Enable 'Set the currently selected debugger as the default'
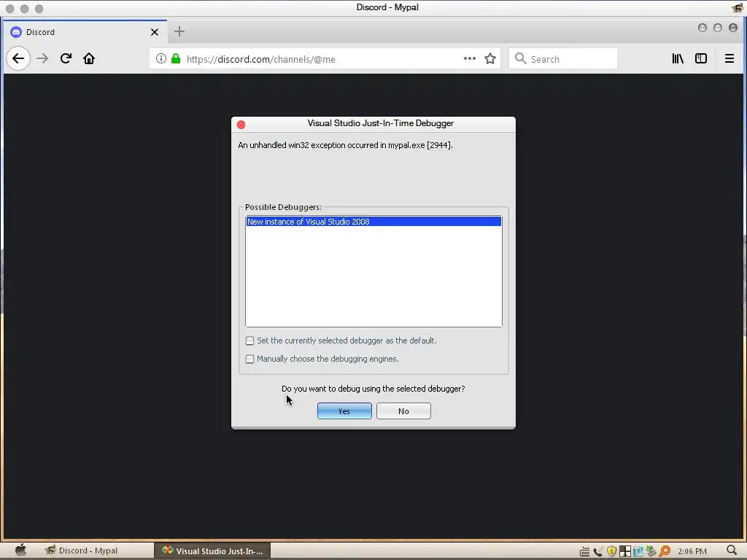This screenshot has width=747, height=560. pos(249,341)
